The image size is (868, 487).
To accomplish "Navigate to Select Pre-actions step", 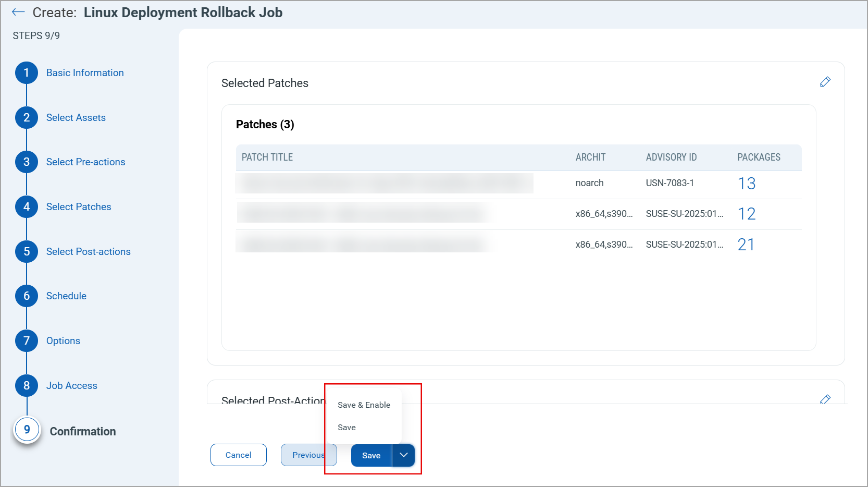I will 26,162.
